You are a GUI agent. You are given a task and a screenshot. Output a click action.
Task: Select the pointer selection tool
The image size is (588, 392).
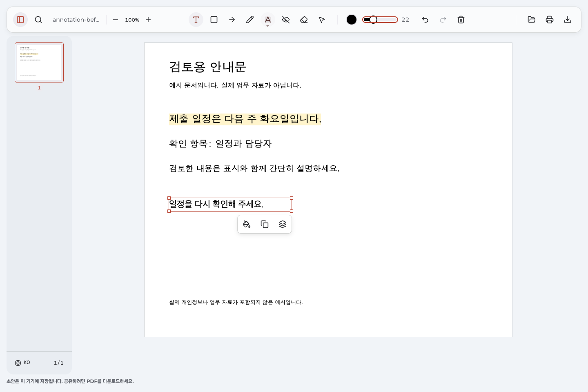pos(322,20)
